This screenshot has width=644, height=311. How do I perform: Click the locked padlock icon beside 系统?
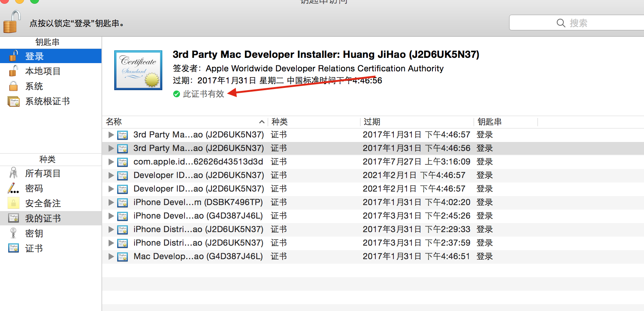14,86
